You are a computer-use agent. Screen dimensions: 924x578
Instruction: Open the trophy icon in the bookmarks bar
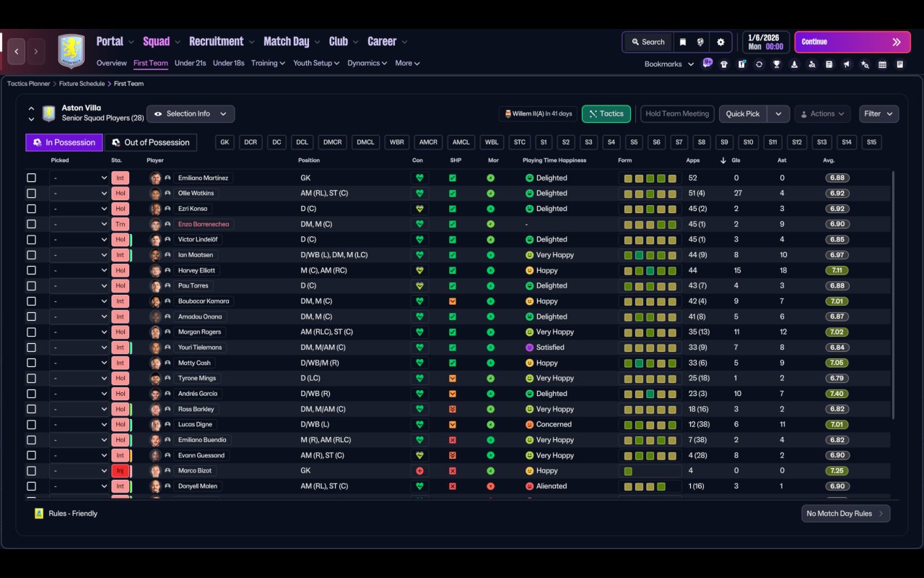(x=777, y=64)
